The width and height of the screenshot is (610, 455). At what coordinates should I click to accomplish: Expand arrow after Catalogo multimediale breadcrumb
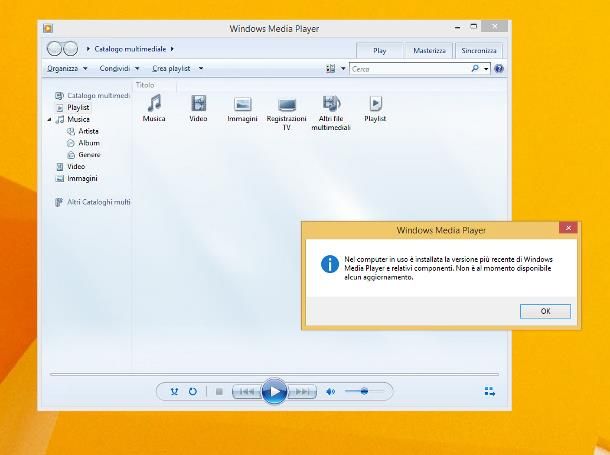(172, 49)
